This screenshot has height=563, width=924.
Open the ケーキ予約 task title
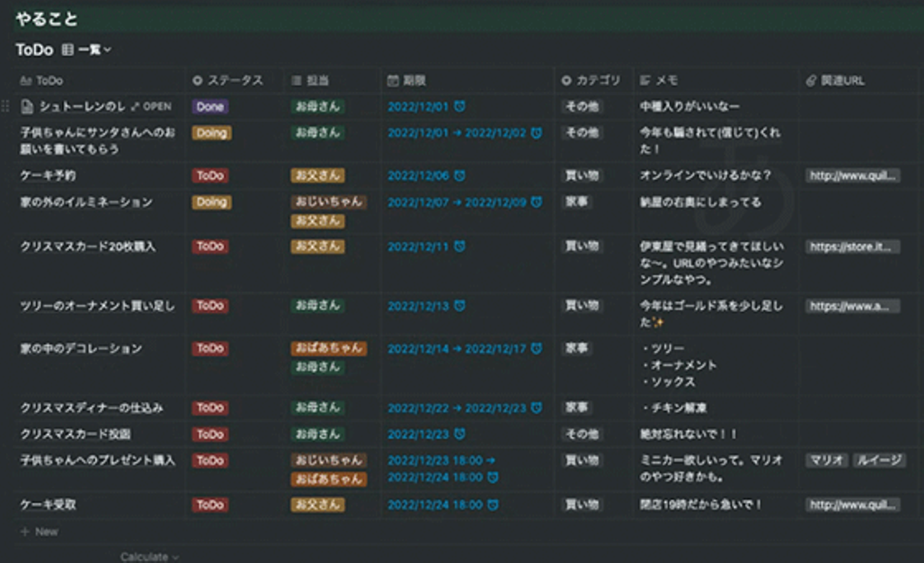[48, 175]
